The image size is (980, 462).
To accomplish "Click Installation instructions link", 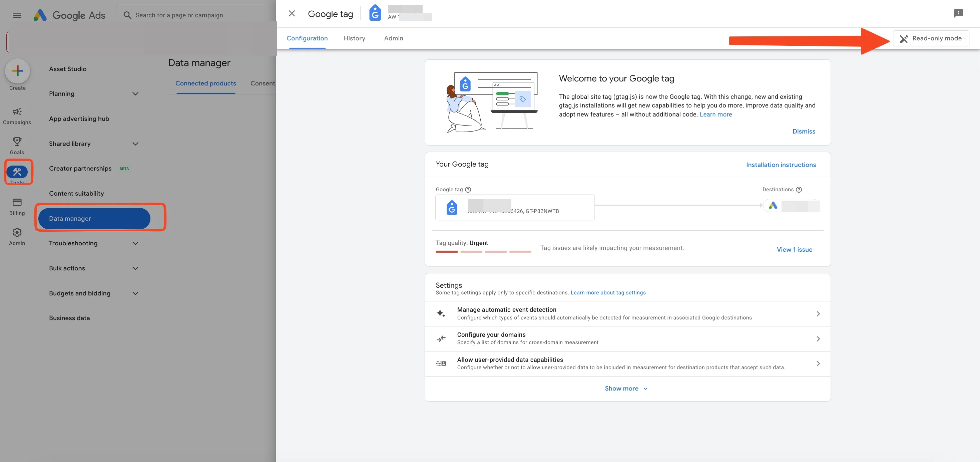I will [781, 165].
